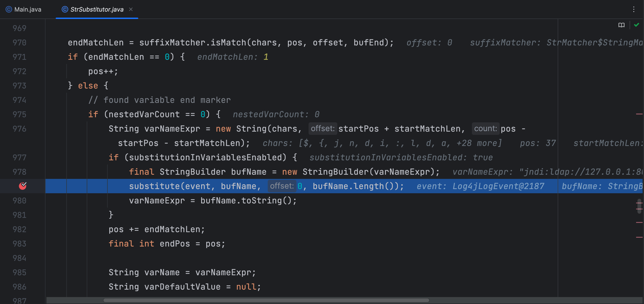Click the '// found variable end marker' comment
Image resolution: width=644 pixels, height=304 pixels.
coord(159,100)
